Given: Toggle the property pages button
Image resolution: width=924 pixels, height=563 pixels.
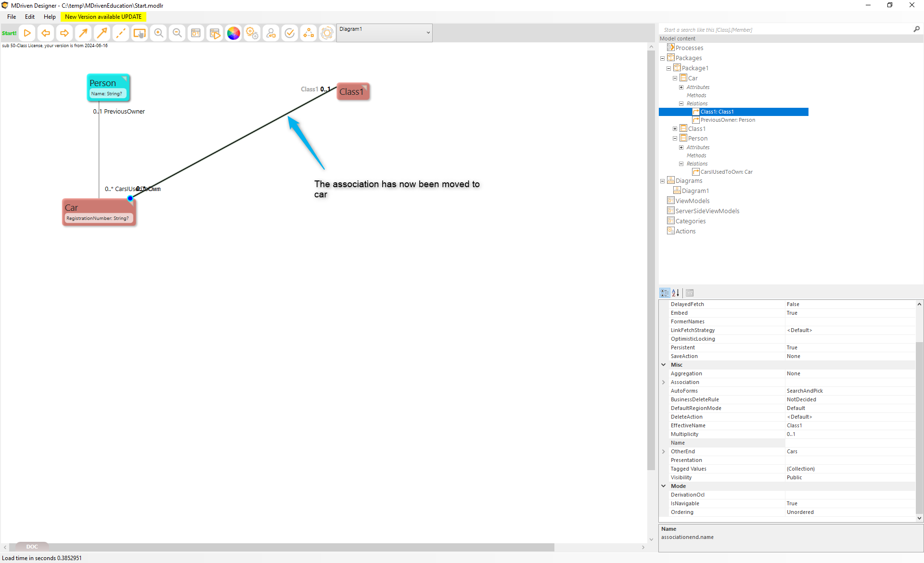Looking at the screenshot, I should click(x=690, y=293).
